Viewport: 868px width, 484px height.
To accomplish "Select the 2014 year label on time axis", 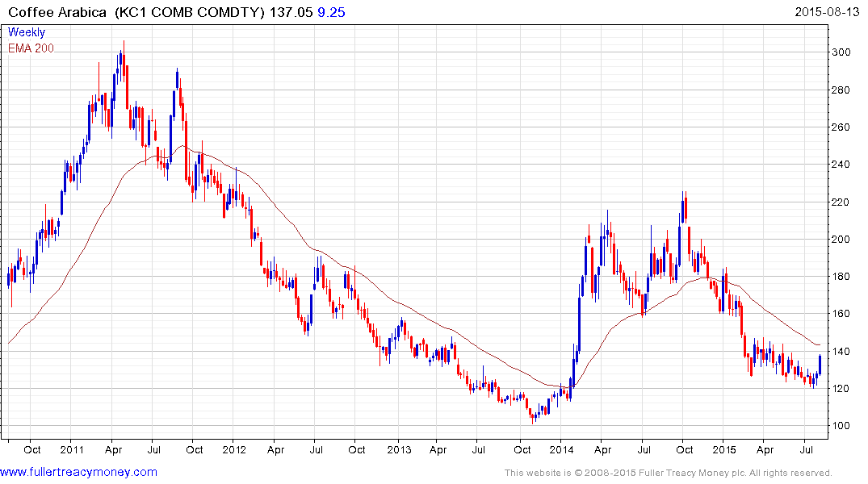I will pos(560,449).
